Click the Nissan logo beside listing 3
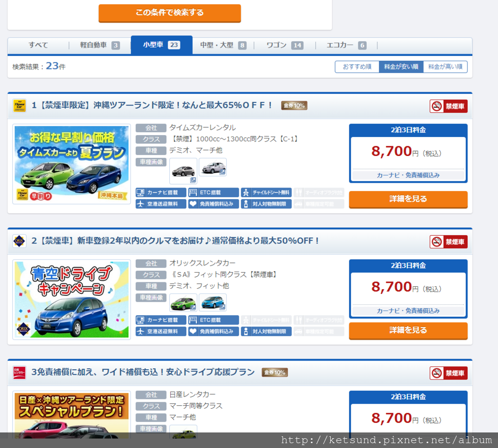Image resolution: width=498 pixels, height=448 pixels. [18, 372]
